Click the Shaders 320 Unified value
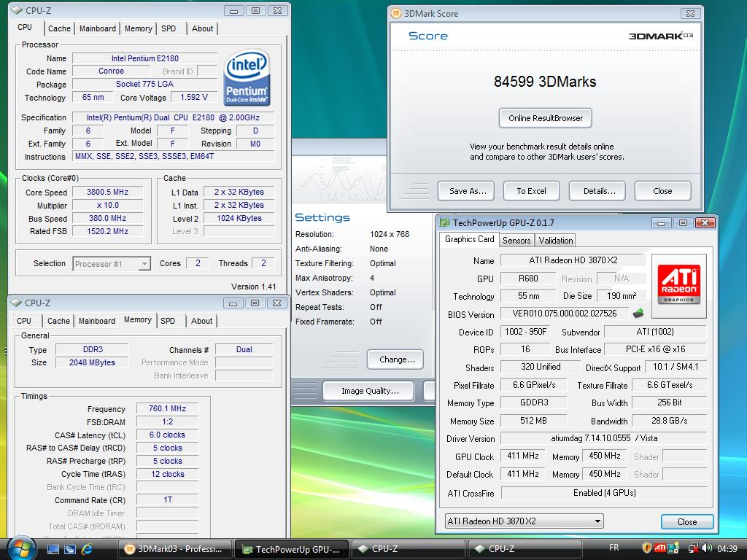Image resolution: width=747 pixels, height=560 pixels. [x=541, y=367]
